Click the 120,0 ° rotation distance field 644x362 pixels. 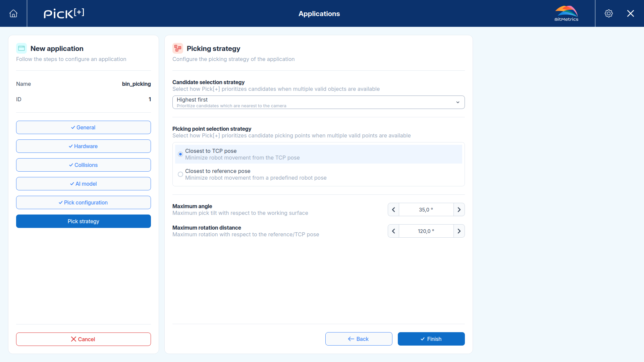point(426,231)
